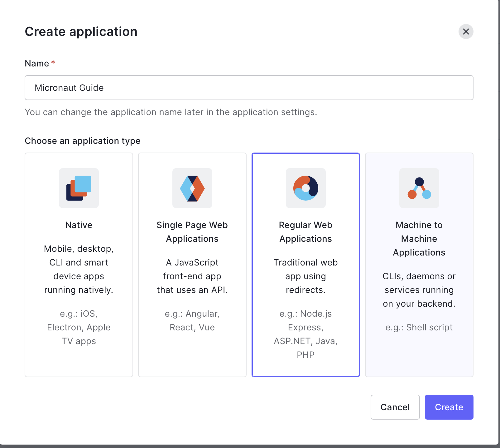This screenshot has height=448, width=500.
Task: Click 'e.g.: Node.js Express, ASP.NET, Java, PHP' text
Action: tap(306, 334)
